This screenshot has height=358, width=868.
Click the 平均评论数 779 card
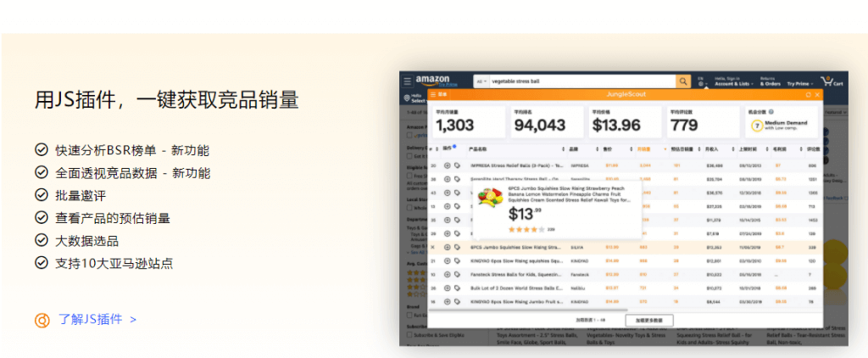pos(703,122)
